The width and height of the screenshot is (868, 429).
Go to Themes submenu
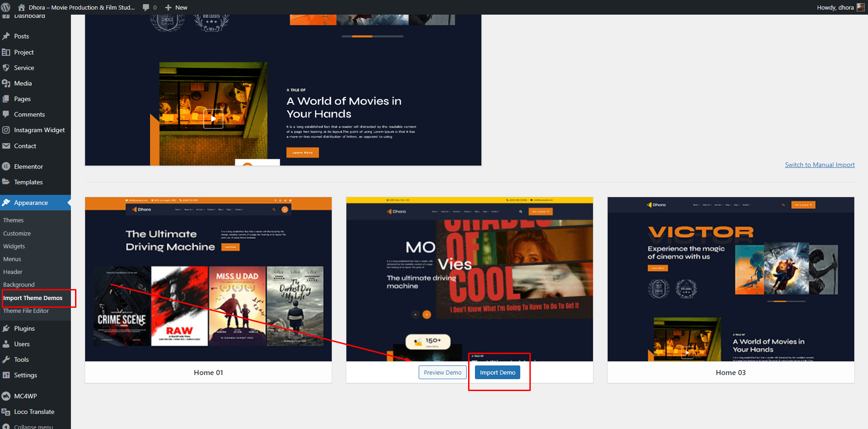coord(13,220)
